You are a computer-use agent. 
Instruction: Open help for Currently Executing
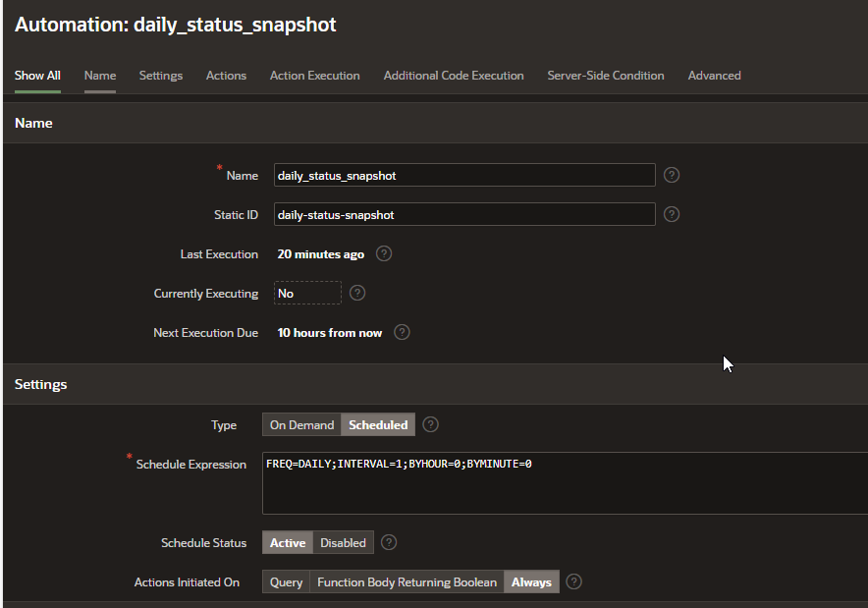[357, 293]
